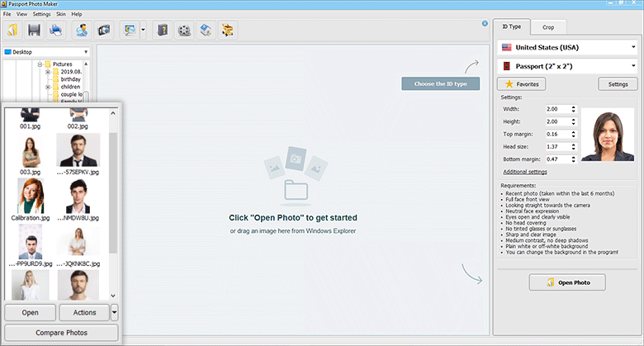The width and height of the screenshot is (644, 346).
Task: Click the Open Photo button
Action: [567, 282]
